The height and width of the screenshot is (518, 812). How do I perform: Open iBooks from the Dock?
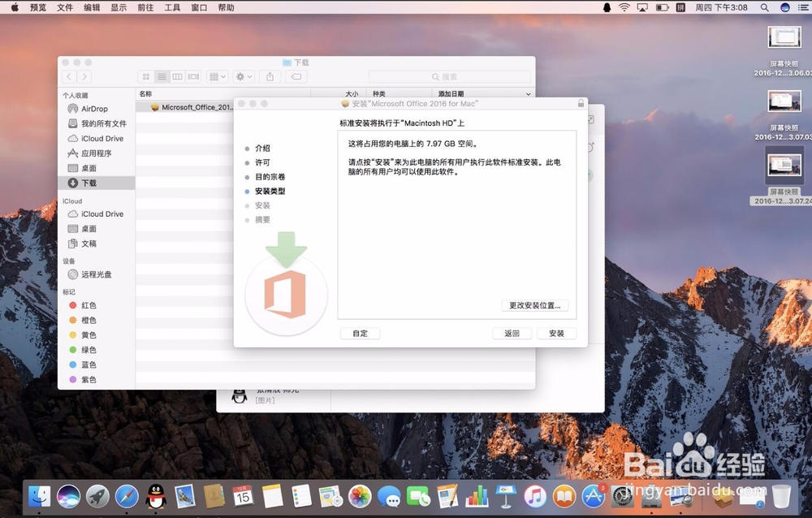click(x=564, y=496)
